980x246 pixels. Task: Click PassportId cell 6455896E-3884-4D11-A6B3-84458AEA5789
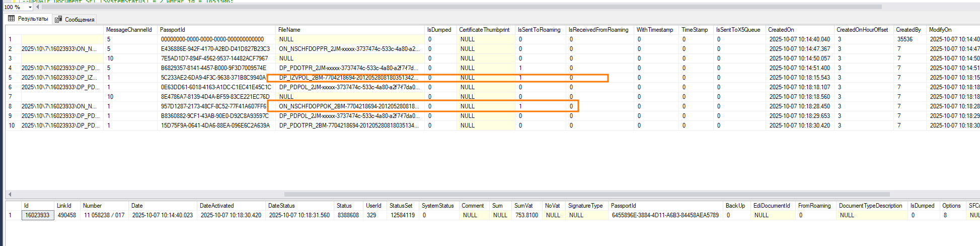click(x=666, y=215)
